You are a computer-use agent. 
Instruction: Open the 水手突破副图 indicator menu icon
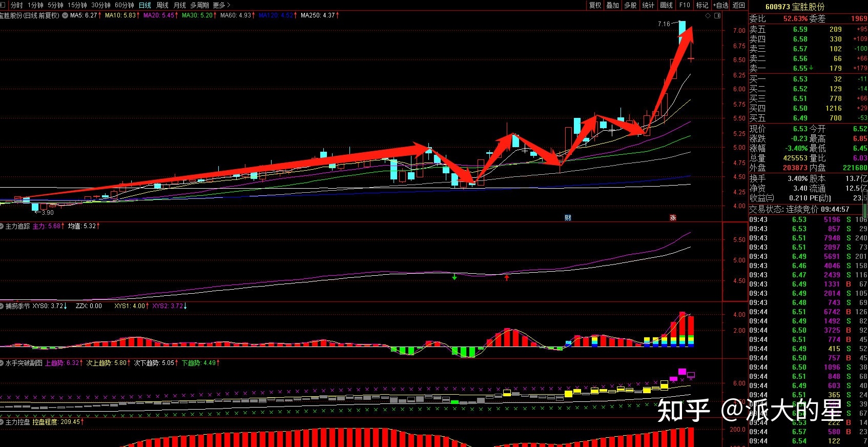[x=3, y=363]
